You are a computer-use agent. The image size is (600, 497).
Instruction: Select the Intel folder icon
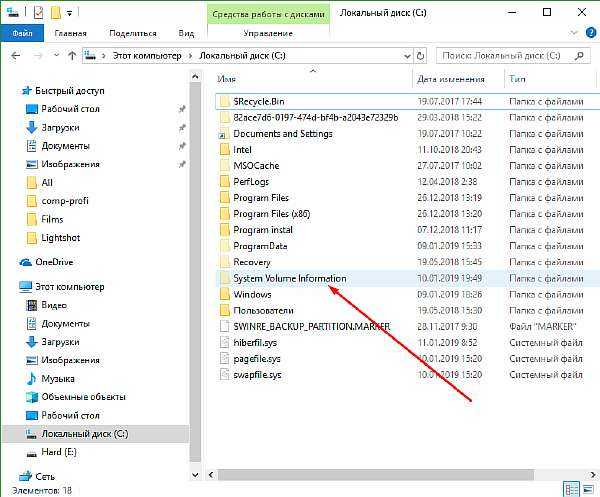pos(224,150)
